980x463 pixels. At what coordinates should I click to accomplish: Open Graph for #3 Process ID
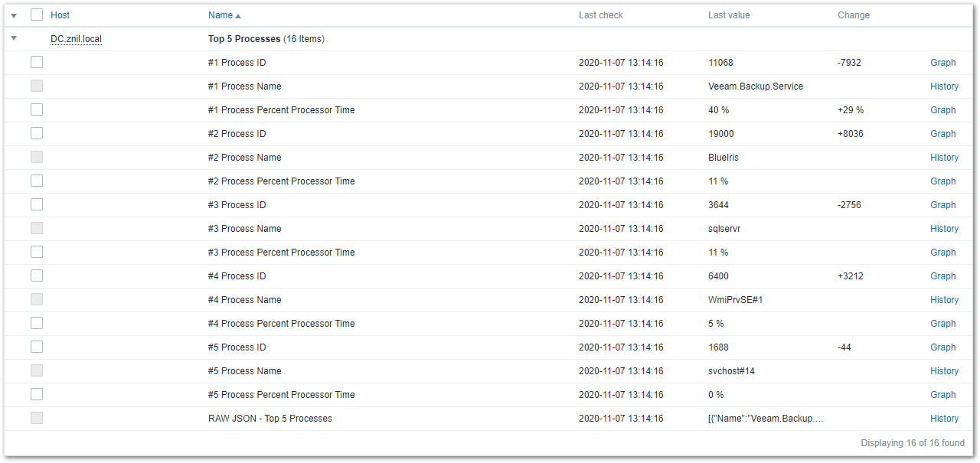click(x=942, y=205)
